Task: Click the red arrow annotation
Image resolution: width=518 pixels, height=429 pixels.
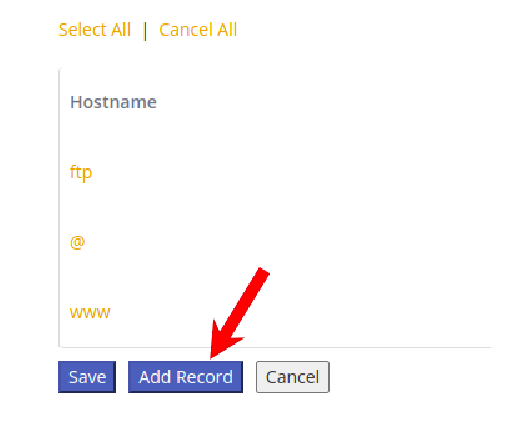Action: click(x=238, y=313)
